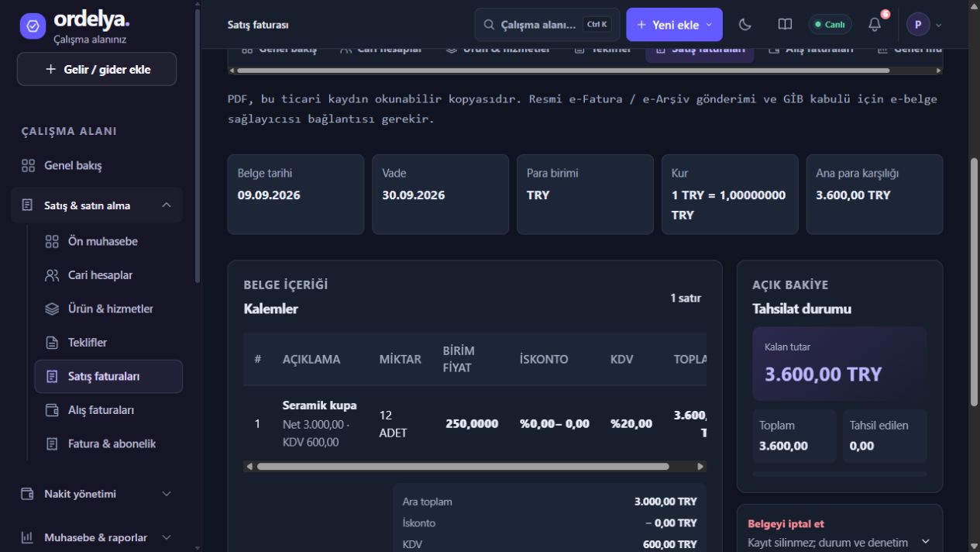Collapse the Satış & satın alma section
This screenshot has height=552, width=980.
point(167,205)
